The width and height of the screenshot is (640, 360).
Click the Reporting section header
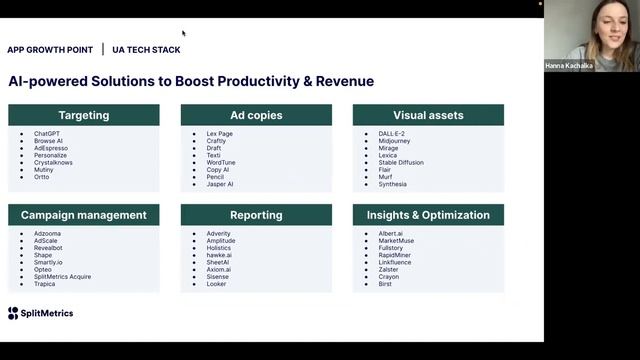tap(256, 215)
